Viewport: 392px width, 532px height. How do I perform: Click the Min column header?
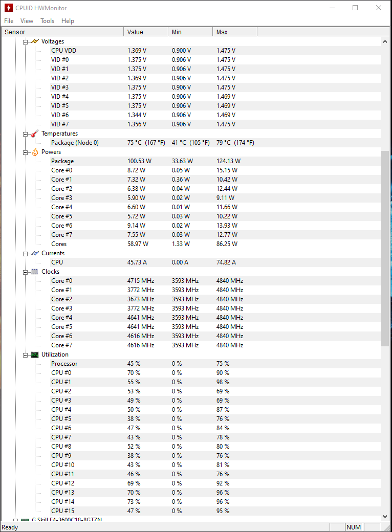(x=190, y=32)
